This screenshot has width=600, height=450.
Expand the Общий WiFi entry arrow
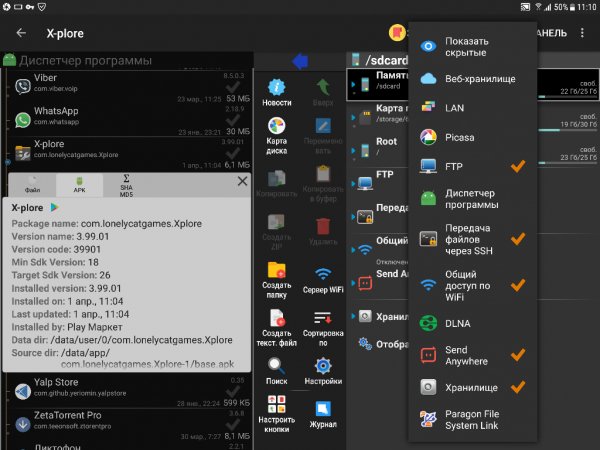point(353,250)
